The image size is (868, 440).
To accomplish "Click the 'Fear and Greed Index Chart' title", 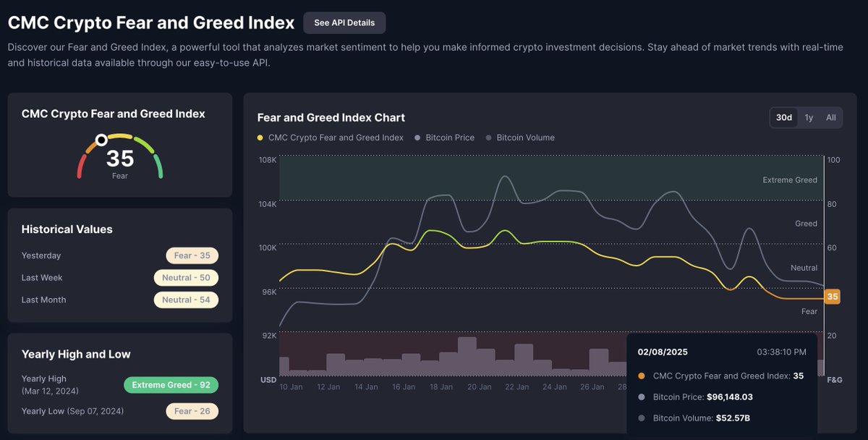I will click(x=331, y=117).
